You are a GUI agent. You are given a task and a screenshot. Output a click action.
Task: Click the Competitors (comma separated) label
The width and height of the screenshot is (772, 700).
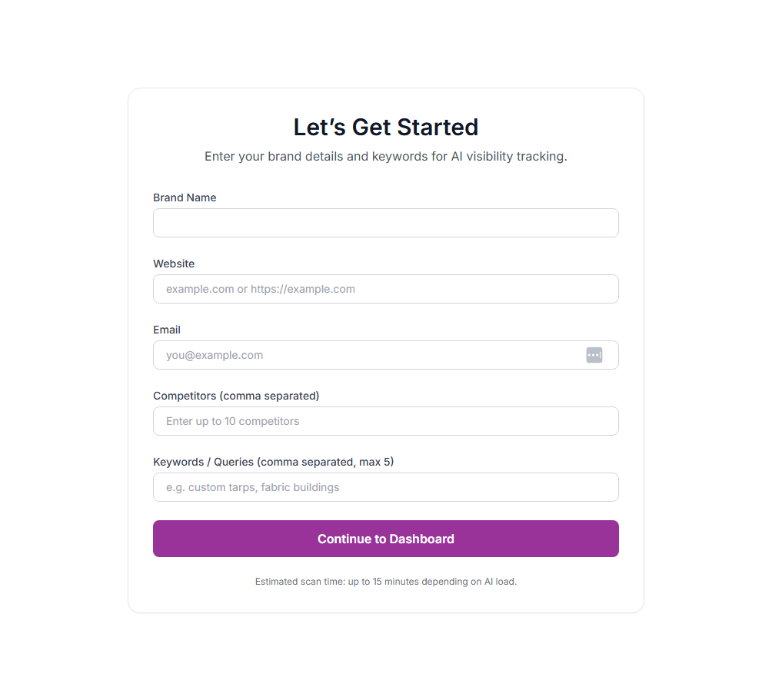pos(236,396)
